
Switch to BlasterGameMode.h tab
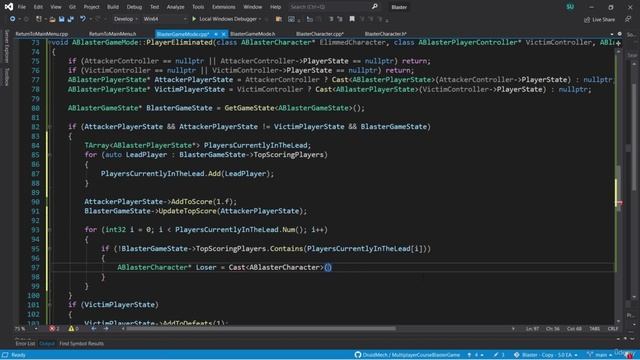point(253,34)
